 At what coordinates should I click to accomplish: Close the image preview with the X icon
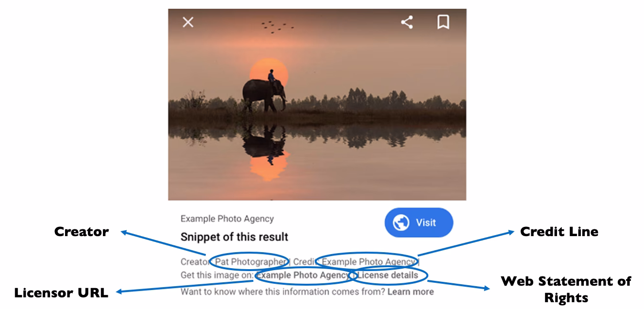pos(187,22)
